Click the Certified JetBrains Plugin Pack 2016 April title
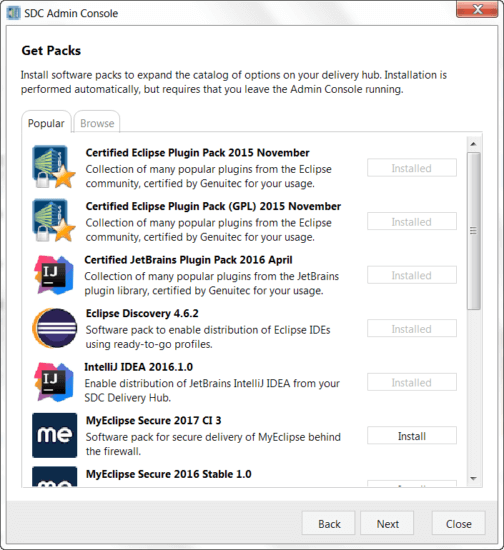This screenshot has height=550, width=504. click(x=188, y=260)
